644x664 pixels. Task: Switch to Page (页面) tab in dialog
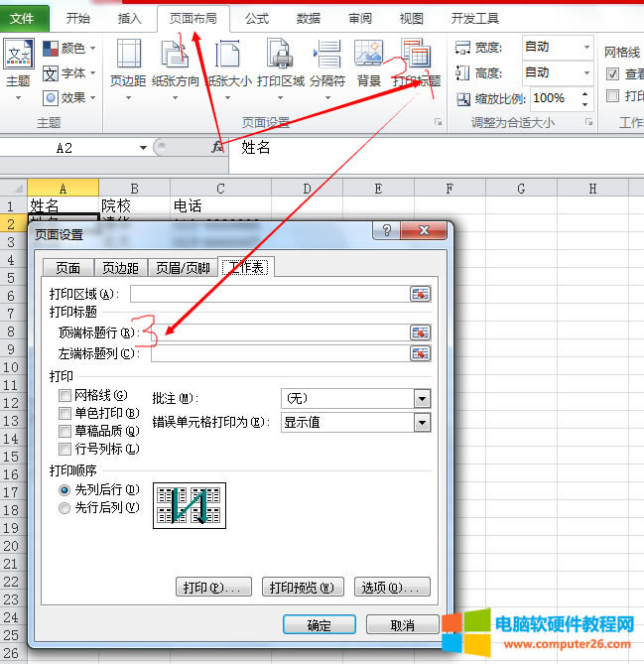pos(68,268)
